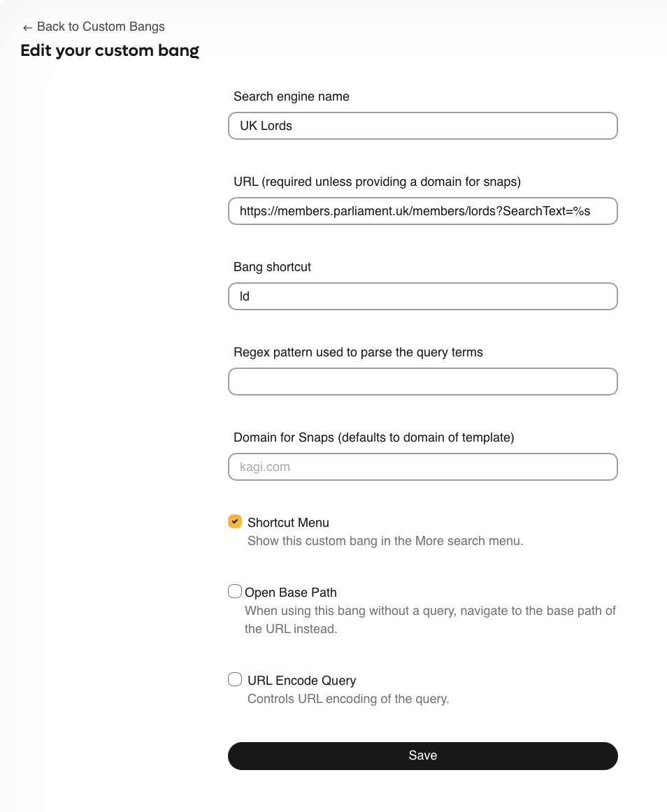This screenshot has width=667, height=812.
Task: Focus the field containing UK Lords
Action: point(422,126)
